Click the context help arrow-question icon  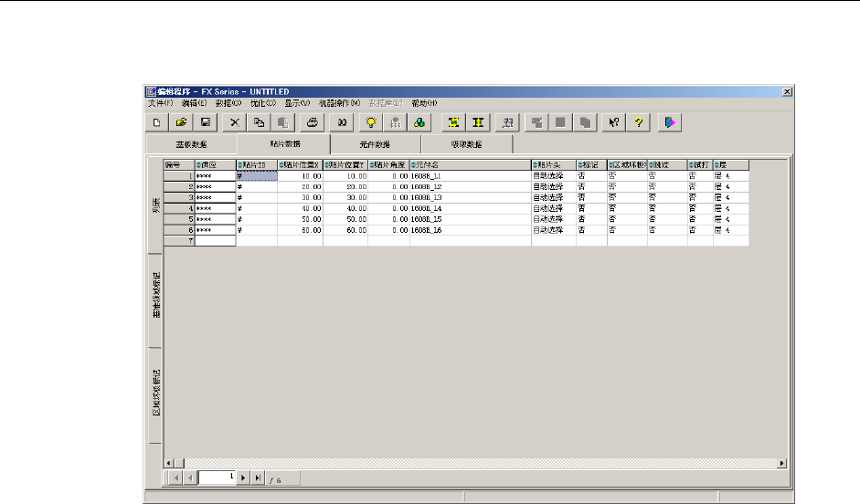tap(616, 121)
